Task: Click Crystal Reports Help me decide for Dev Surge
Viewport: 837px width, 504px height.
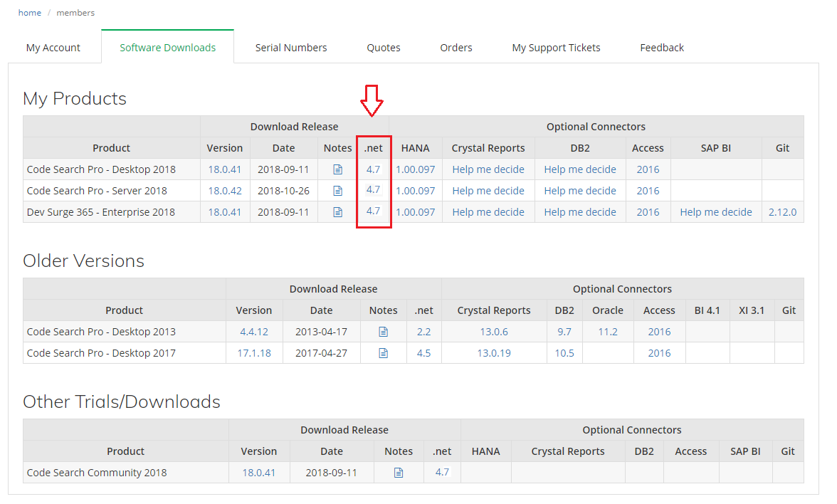Action: coord(488,212)
